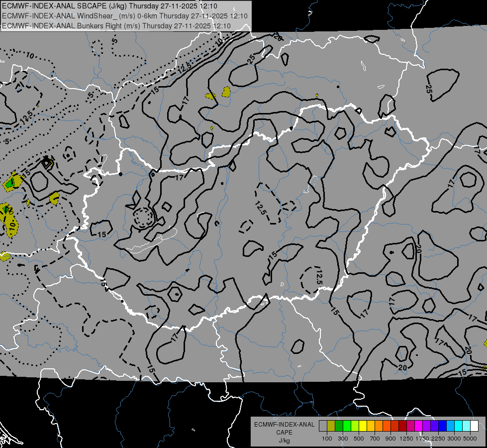Click the 900 legend scale label

click(x=390, y=439)
